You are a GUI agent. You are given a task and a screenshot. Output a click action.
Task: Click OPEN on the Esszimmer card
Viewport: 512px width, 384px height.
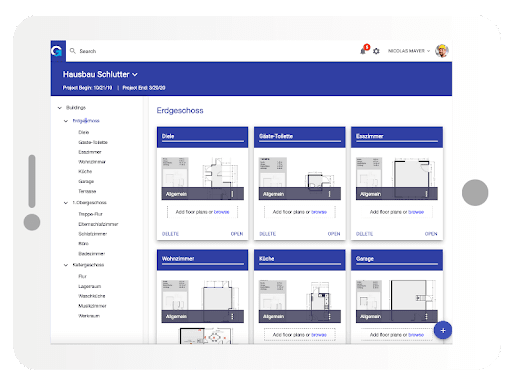431,234
